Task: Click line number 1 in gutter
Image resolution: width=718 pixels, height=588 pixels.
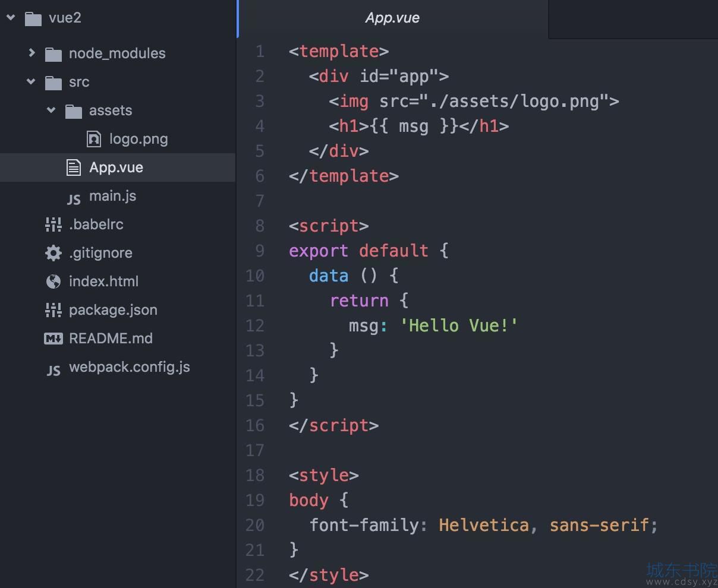Action: tap(260, 52)
